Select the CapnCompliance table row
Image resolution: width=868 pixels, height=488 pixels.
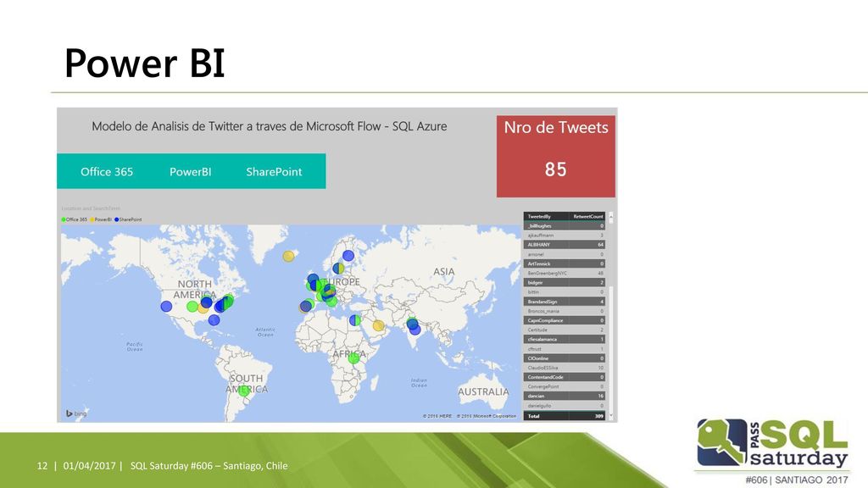pyautogui.click(x=565, y=320)
